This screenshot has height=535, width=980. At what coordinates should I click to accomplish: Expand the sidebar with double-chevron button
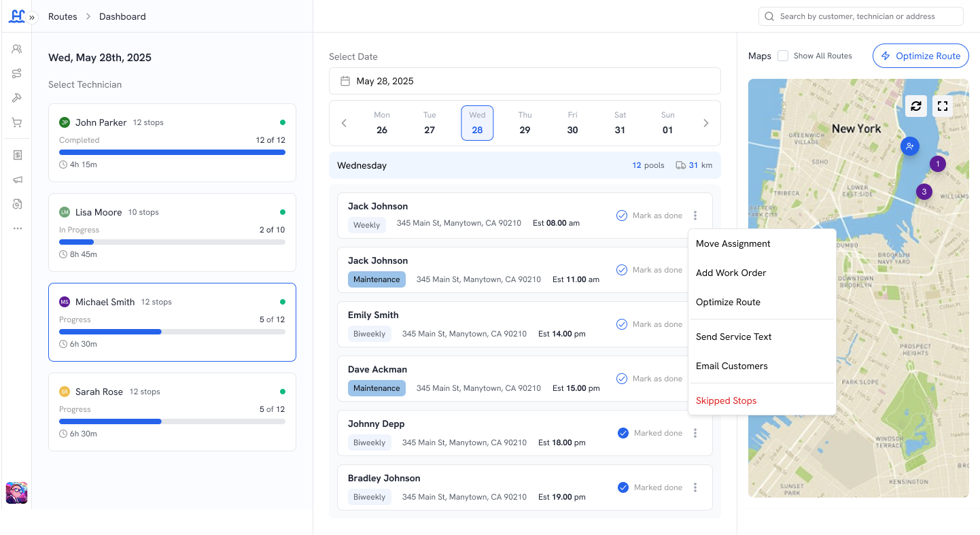click(x=32, y=17)
